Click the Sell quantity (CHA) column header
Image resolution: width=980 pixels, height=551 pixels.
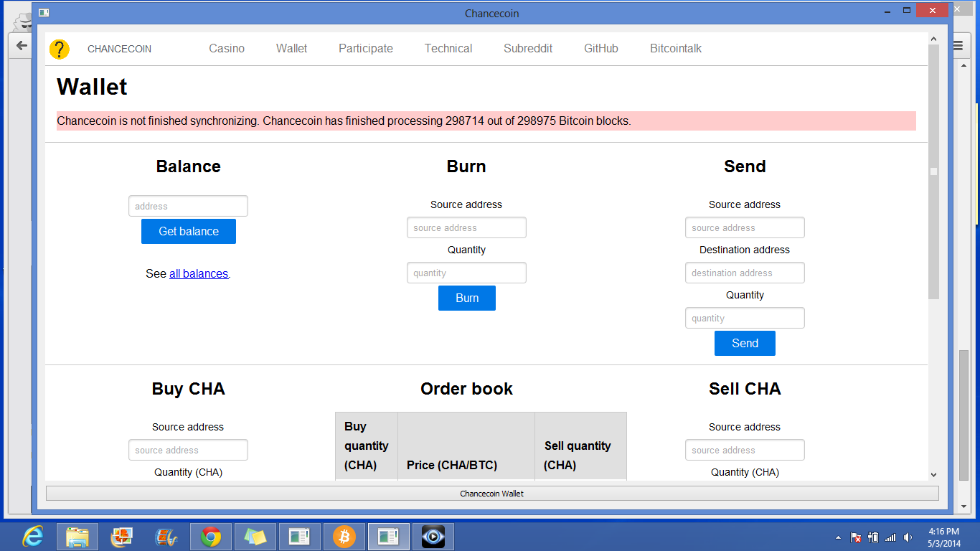pyautogui.click(x=580, y=446)
